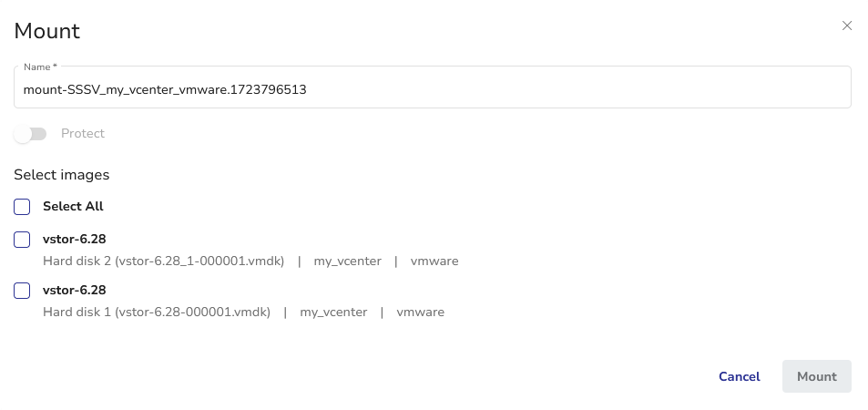Select the Hard disk 2 vmdk description text
868x410 pixels.
pos(164,261)
